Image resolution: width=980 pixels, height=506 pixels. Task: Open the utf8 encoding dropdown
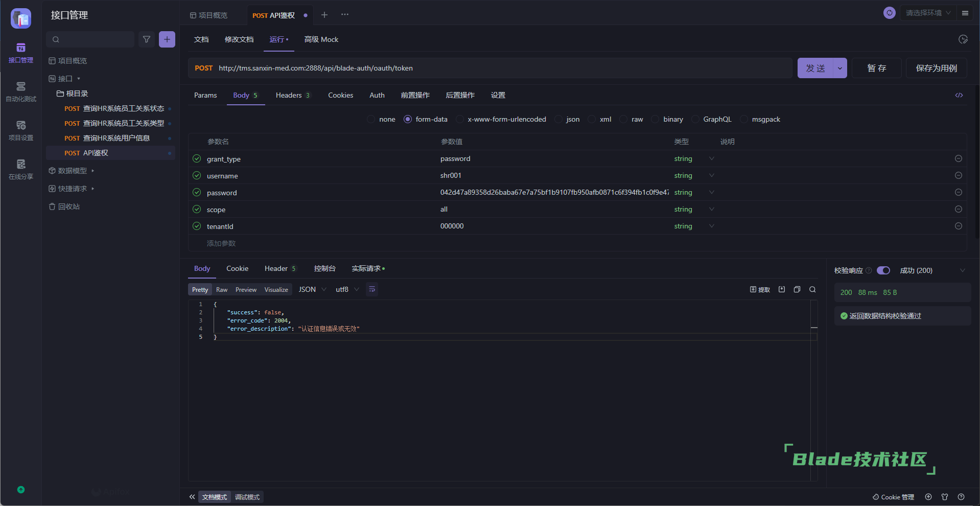point(347,289)
